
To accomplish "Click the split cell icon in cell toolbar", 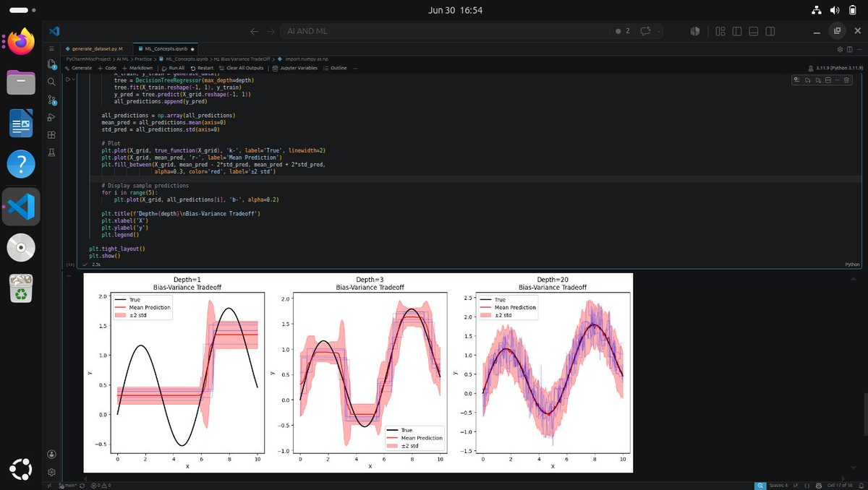I will [x=828, y=79].
